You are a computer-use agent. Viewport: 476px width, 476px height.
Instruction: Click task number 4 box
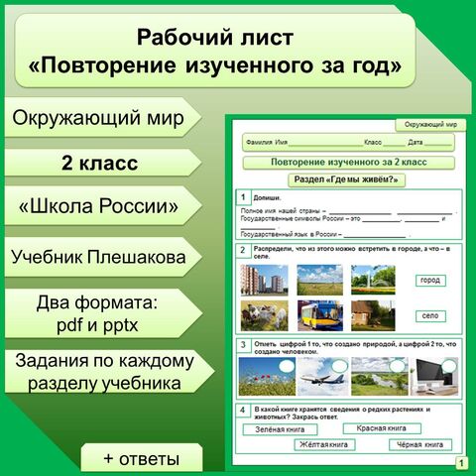tap(244, 411)
